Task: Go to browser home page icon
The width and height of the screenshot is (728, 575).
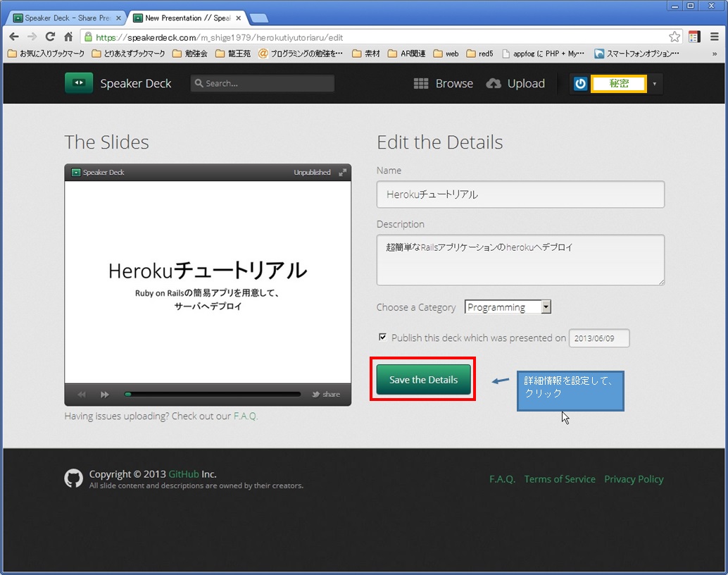Action: pos(68,37)
